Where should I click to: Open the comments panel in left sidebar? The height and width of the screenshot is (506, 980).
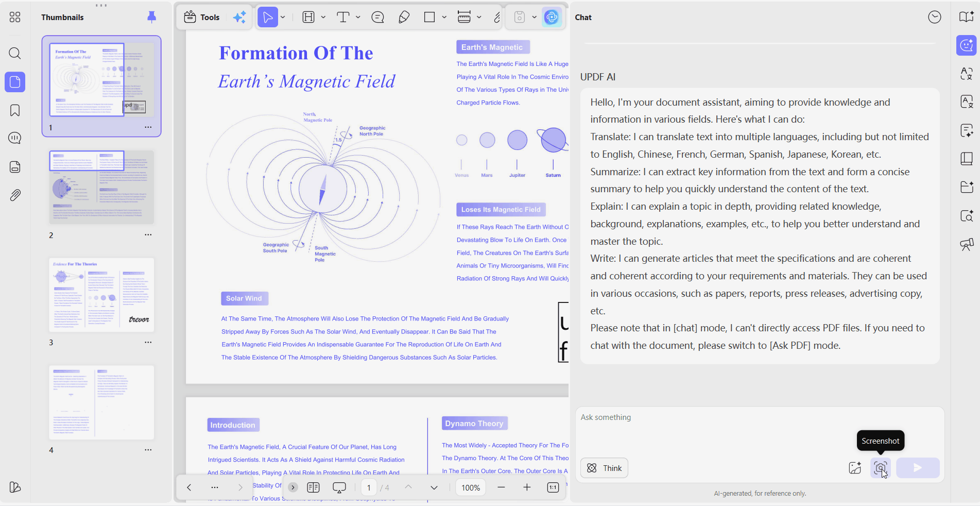pyautogui.click(x=15, y=138)
